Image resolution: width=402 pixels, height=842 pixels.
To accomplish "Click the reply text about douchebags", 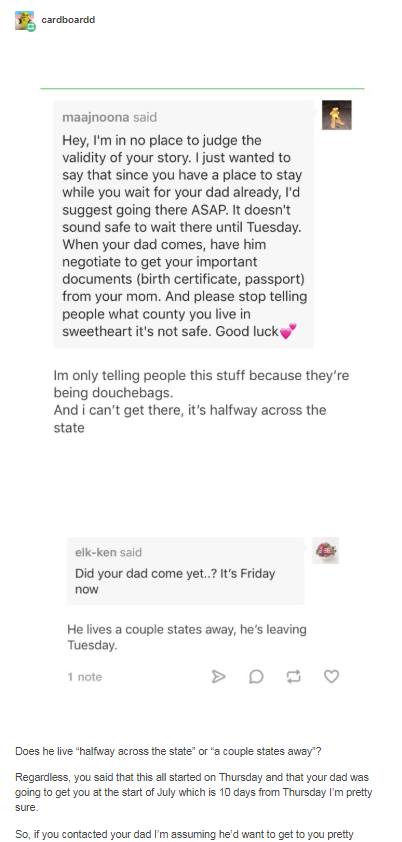I will [201, 401].
